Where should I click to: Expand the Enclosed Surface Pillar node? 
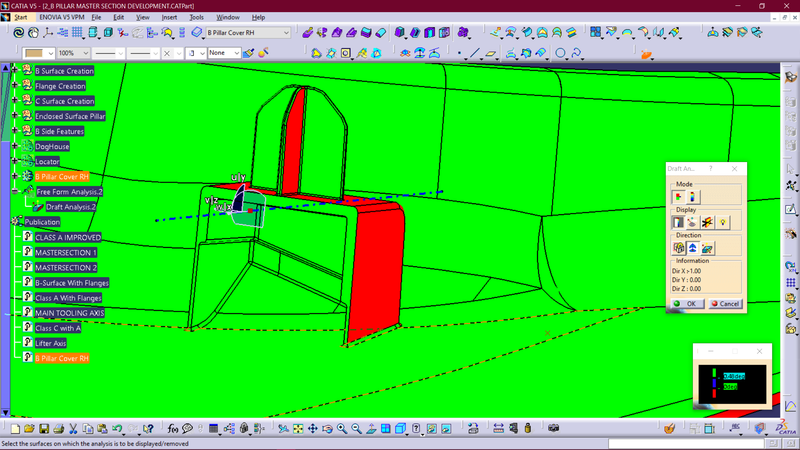15,116
